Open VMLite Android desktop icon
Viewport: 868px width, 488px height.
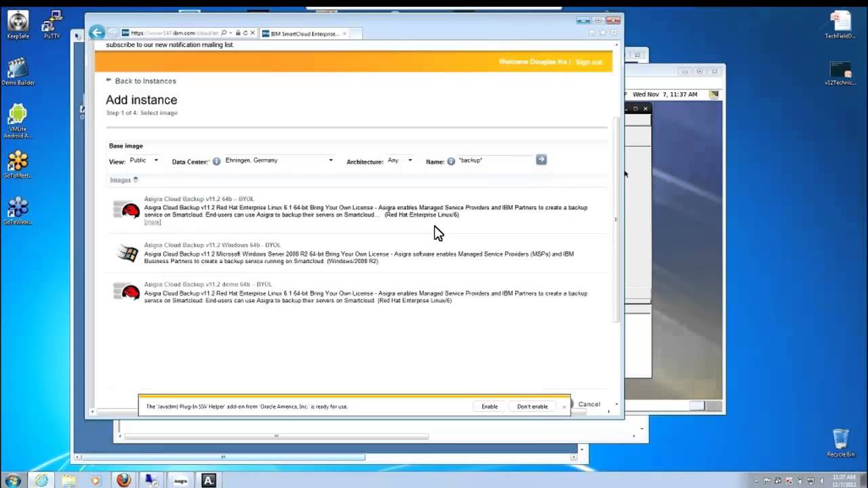[x=18, y=121]
